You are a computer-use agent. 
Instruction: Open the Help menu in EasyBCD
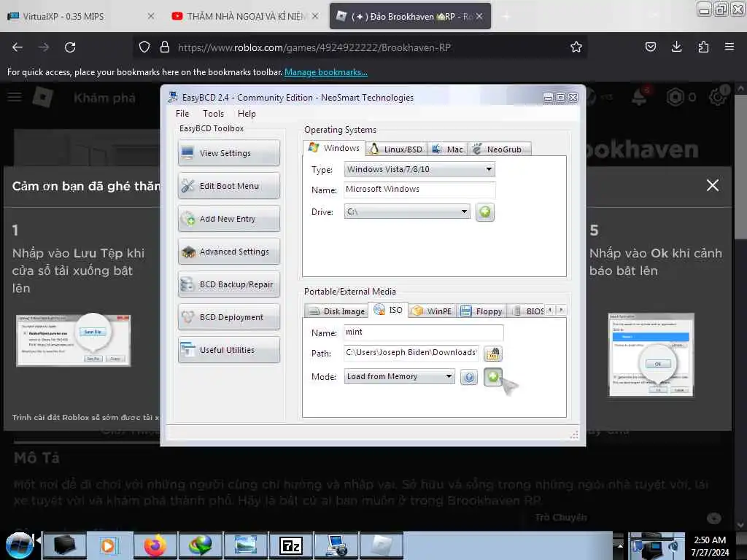[247, 114]
